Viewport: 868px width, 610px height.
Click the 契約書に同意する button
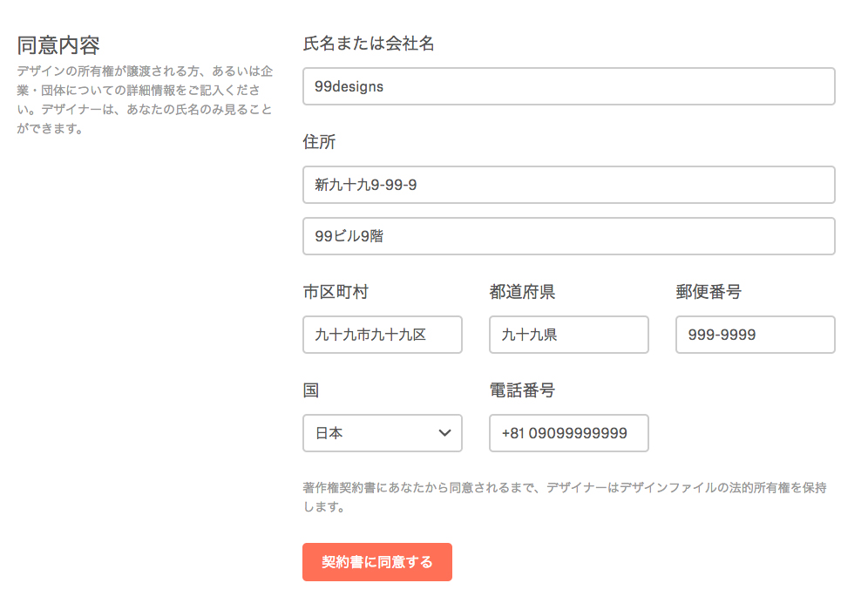(x=376, y=562)
